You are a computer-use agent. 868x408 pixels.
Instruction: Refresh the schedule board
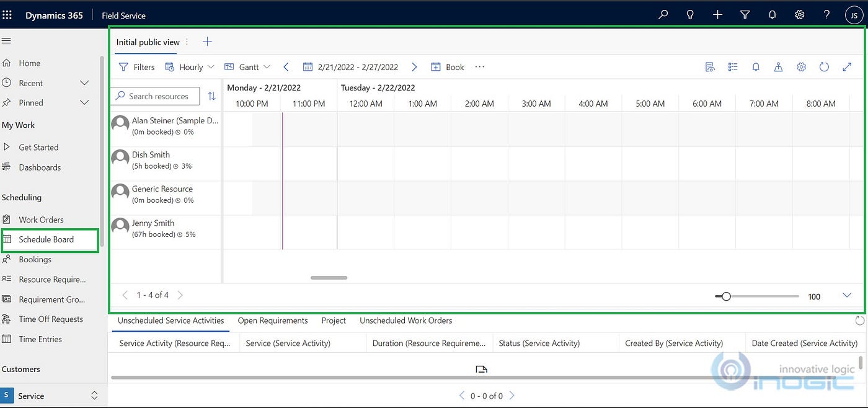click(824, 67)
